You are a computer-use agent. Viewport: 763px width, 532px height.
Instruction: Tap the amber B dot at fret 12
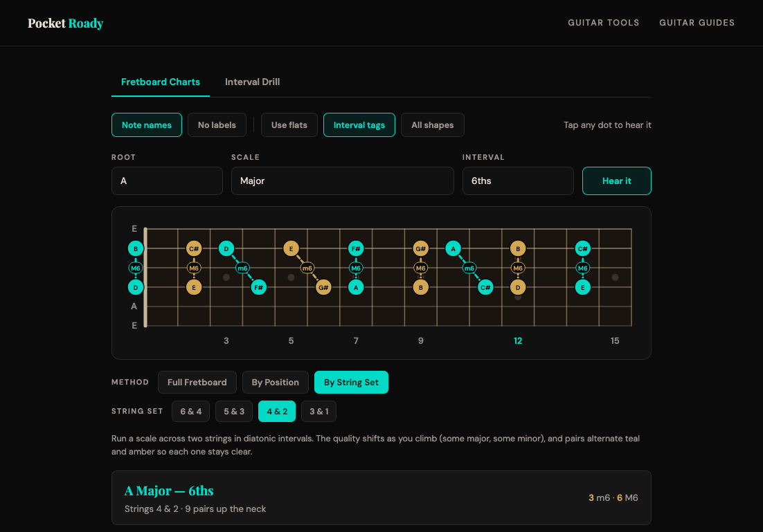click(518, 248)
